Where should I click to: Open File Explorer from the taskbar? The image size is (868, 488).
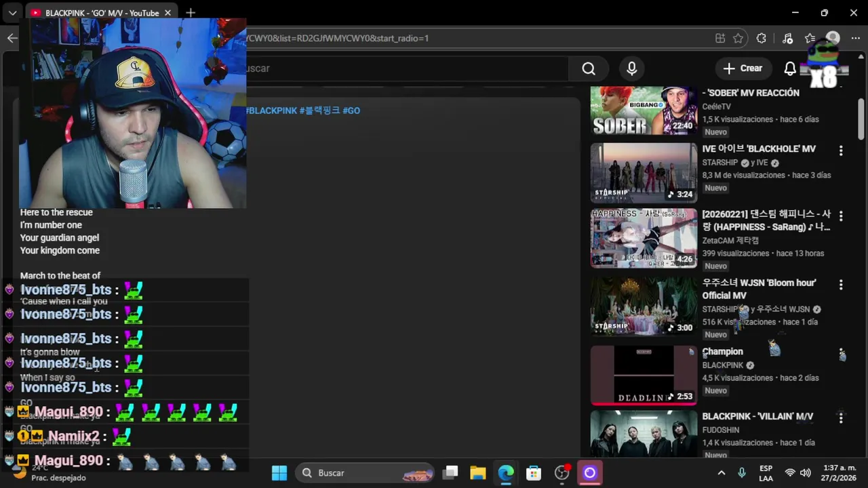478,473
